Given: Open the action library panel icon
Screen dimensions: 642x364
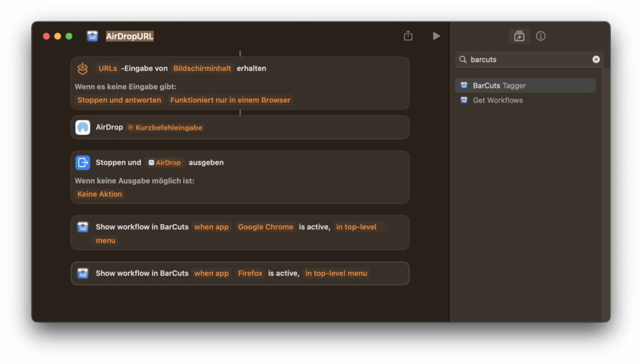Looking at the screenshot, I should pyautogui.click(x=518, y=36).
